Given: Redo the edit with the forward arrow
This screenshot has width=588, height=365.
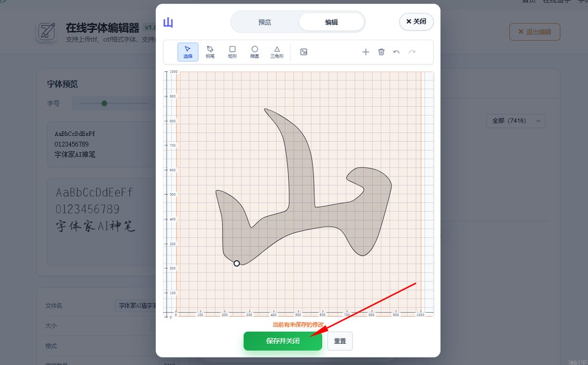Looking at the screenshot, I should 412,52.
